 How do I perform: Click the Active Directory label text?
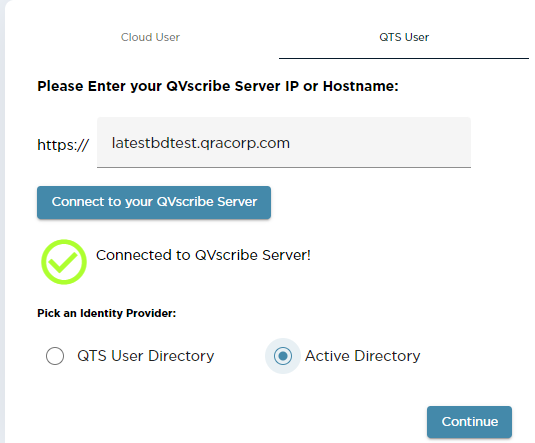(362, 356)
